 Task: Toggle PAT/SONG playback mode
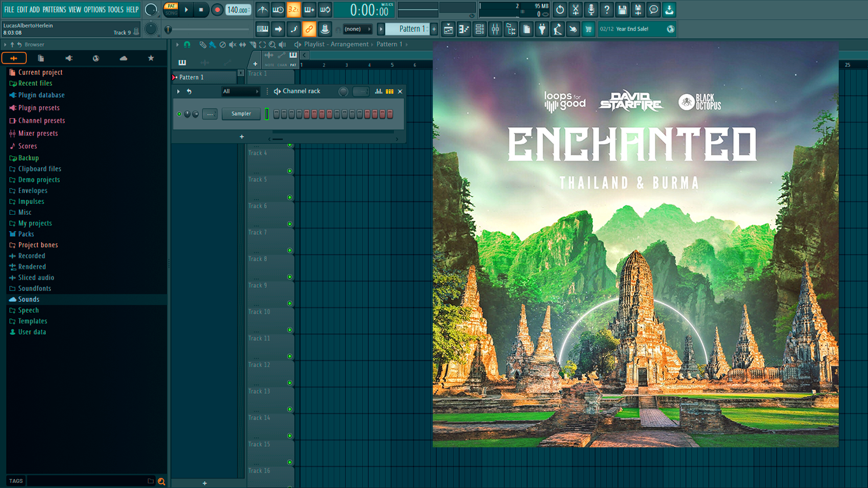(x=171, y=10)
